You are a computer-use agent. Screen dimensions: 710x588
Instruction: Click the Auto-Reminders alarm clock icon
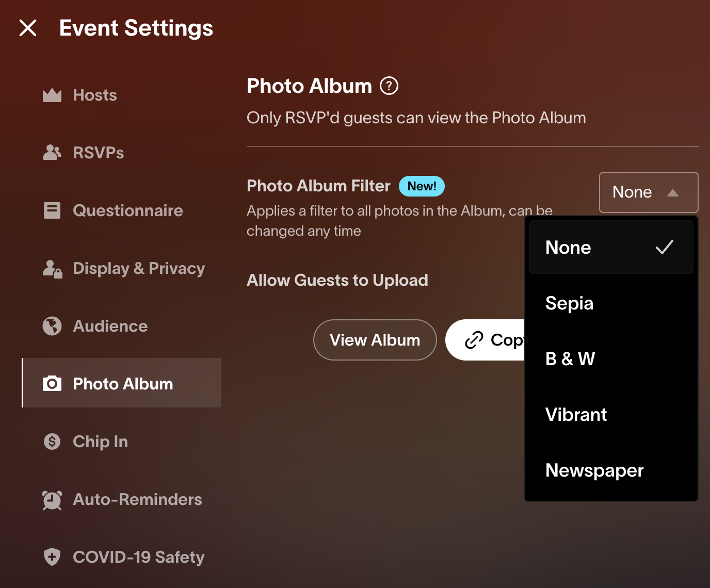pyautogui.click(x=52, y=500)
